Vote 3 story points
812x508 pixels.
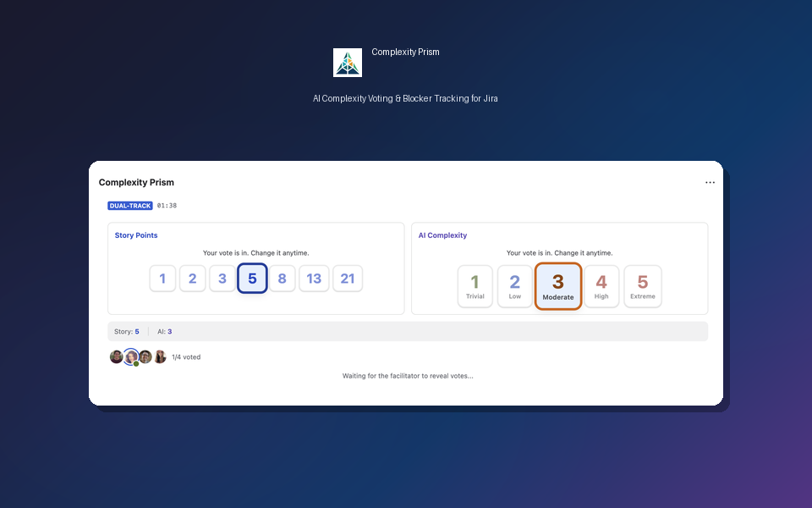[222, 279]
